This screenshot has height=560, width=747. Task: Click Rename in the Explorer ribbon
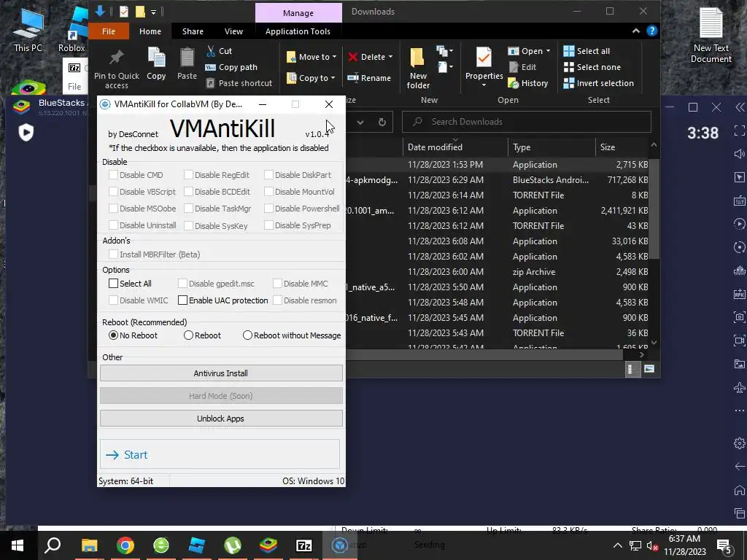pyautogui.click(x=369, y=77)
